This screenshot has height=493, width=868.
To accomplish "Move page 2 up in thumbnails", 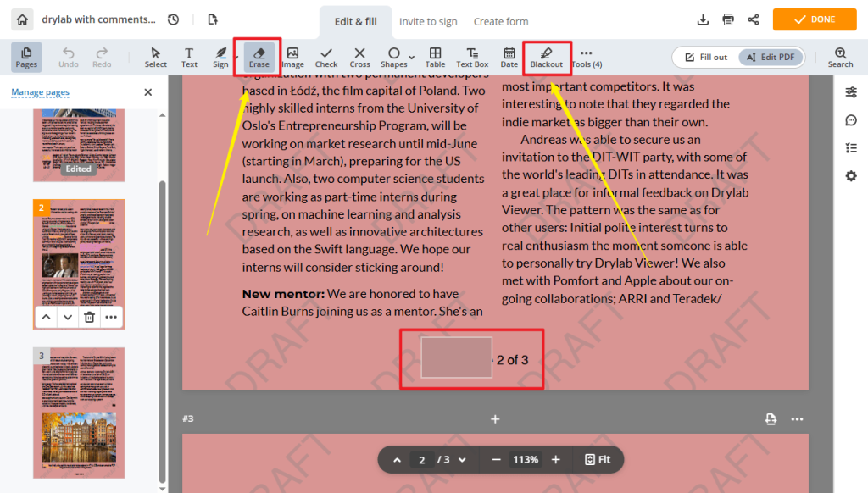I will tap(46, 317).
